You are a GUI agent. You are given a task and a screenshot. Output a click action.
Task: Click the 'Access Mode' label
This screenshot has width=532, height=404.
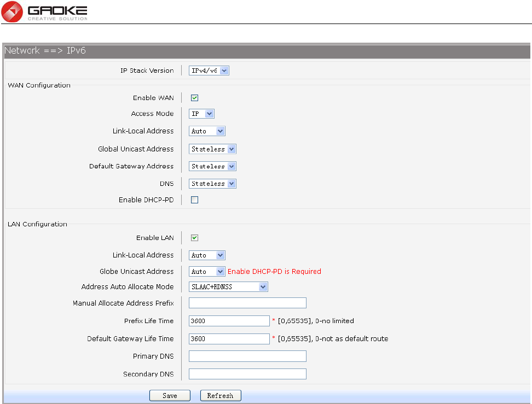pyautogui.click(x=152, y=114)
